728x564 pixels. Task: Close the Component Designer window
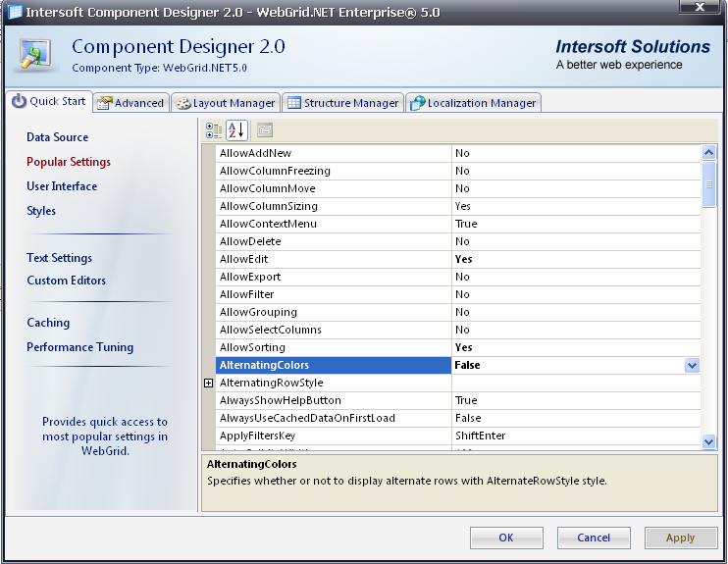click(701, 7)
